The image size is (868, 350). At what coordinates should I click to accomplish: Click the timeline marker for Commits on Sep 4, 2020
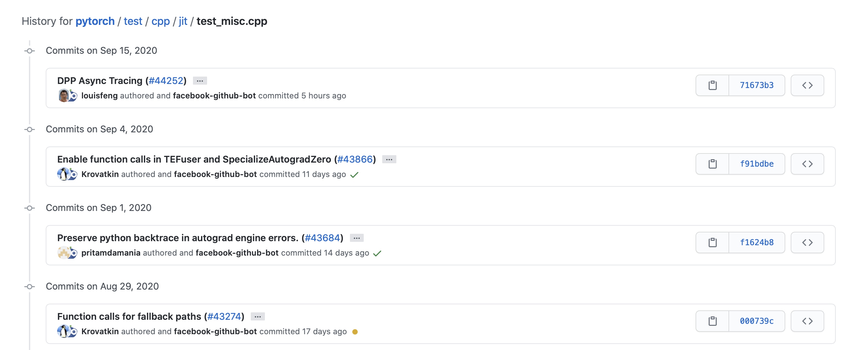pyautogui.click(x=30, y=129)
